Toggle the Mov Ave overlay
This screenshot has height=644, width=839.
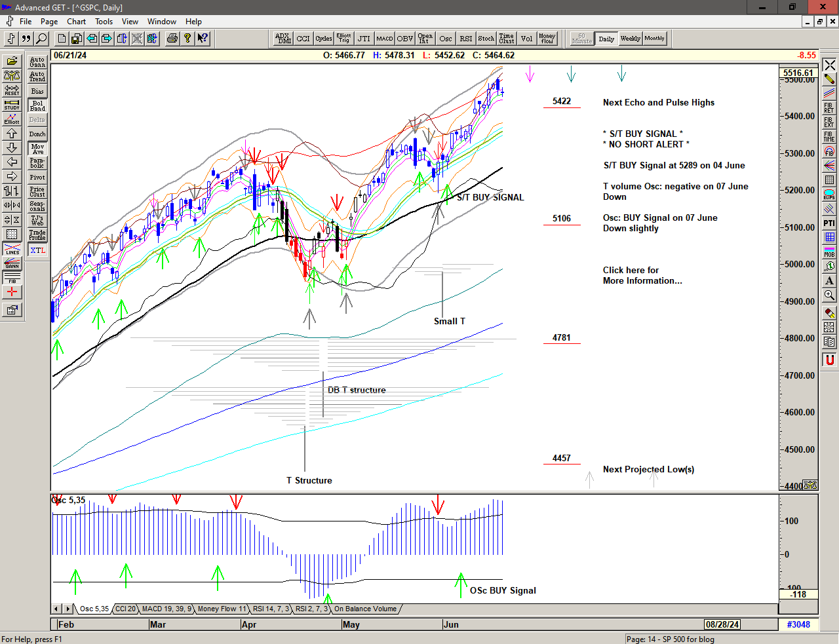(37, 149)
